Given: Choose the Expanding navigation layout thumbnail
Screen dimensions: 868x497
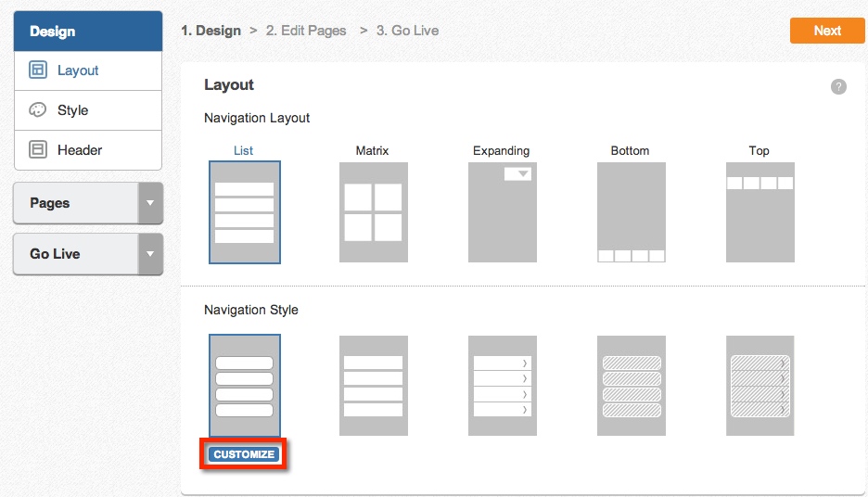Looking at the screenshot, I should coord(503,212).
